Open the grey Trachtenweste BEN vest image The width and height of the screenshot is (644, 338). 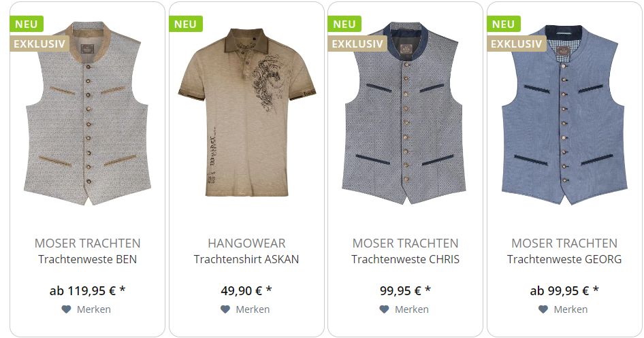coord(87,113)
